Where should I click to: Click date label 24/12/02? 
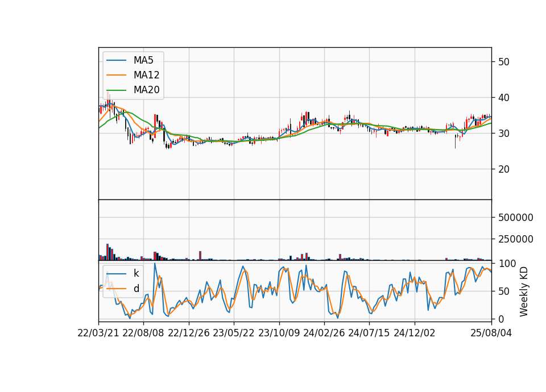click(x=415, y=333)
